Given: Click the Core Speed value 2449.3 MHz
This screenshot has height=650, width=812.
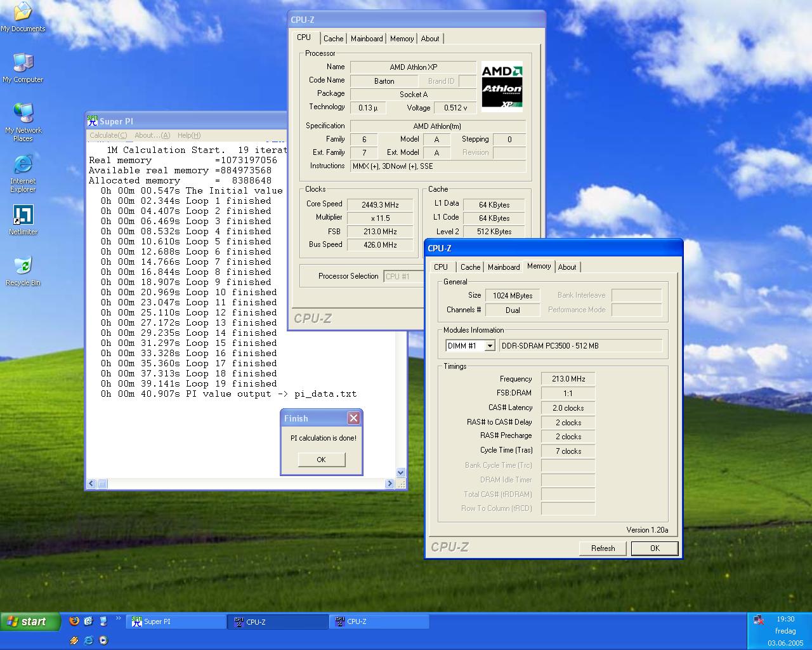Looking at the screenshot, I should (x=380, y=204).
